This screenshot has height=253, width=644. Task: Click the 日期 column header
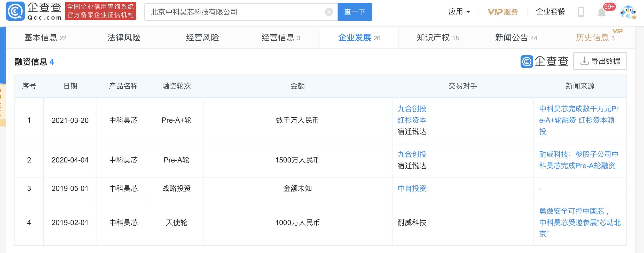pos(70,86)
